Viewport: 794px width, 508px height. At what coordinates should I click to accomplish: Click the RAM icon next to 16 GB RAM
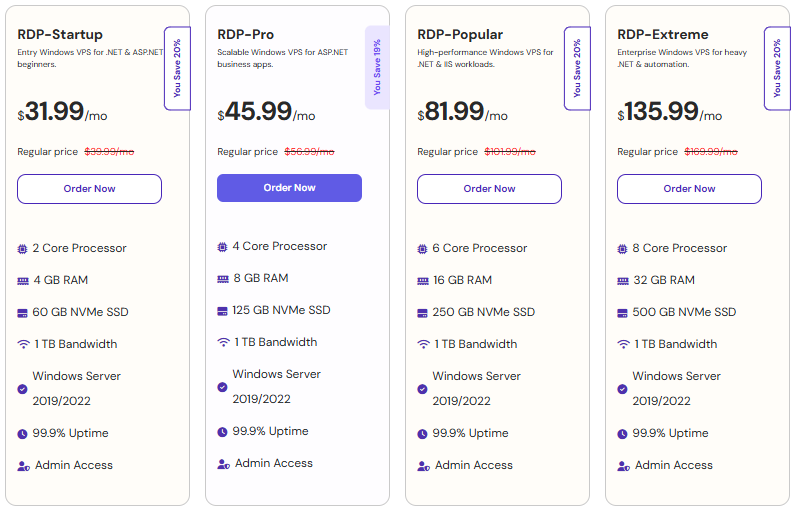[x=422, y=280]
